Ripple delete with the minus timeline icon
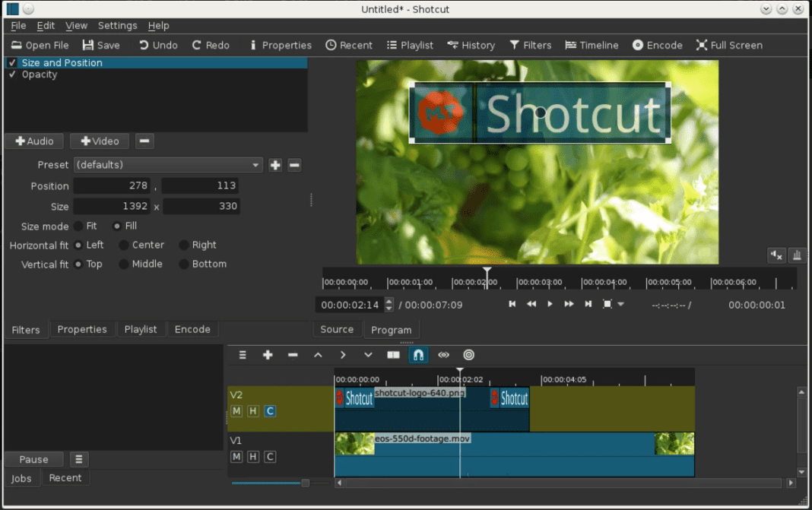Screen dimensions: 812x510 tap(293, 355)
